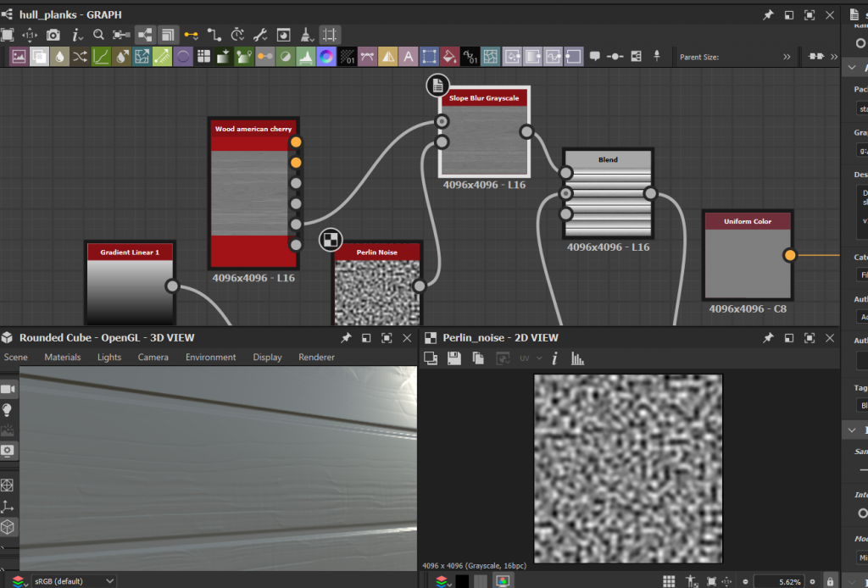Click the broom clean graph icon
868x588 pixels.
tap(305, 35)
